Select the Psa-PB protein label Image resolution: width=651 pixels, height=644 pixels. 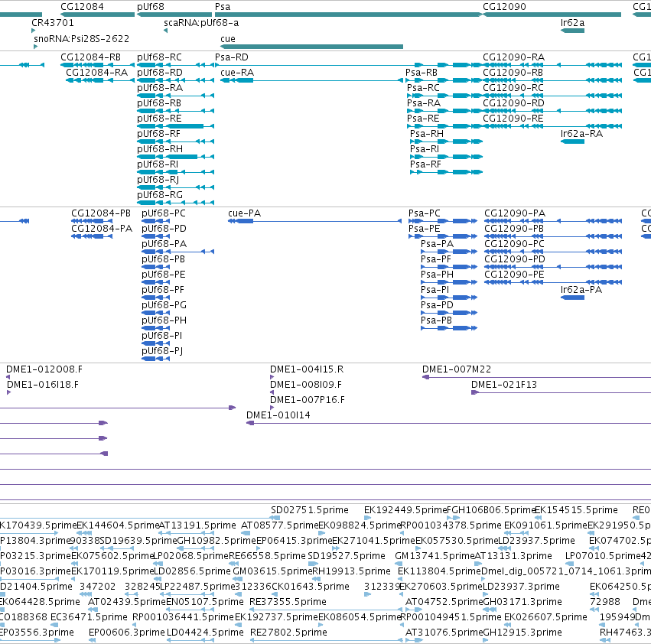coord(436,320)
